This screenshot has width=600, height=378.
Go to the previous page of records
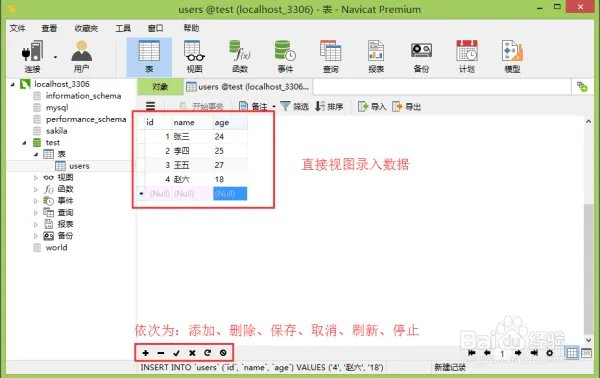(x=487, y=353)
